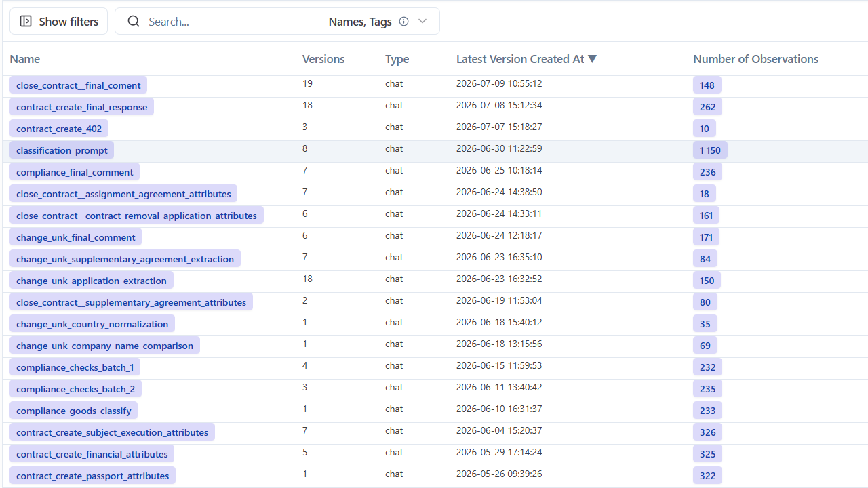This screenshot has width=868, height=488.
Task: Click the 233 observations badge
Action: (x=708, y=411)
